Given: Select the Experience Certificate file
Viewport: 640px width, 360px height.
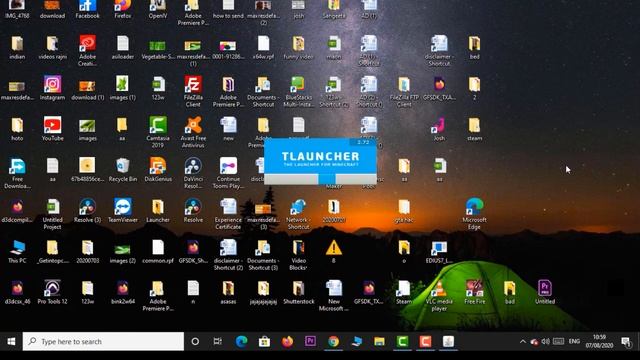Looking at the screenshot, I should 228,213.
